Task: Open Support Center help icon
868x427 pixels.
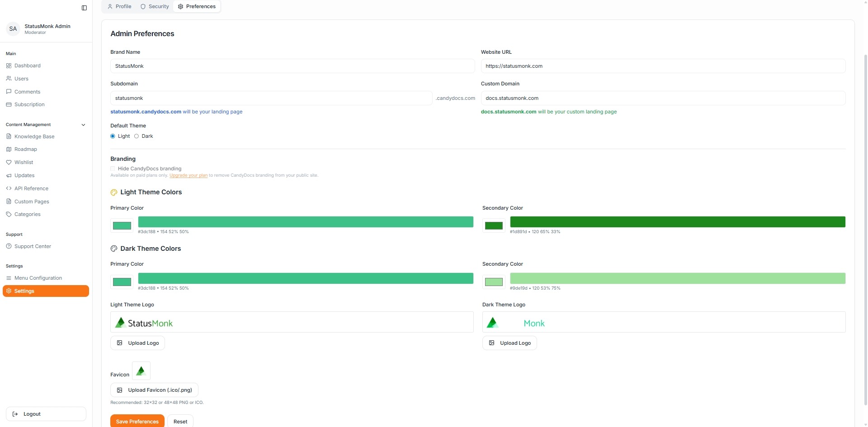Action: pyautogui.click(x=9, y=246)
